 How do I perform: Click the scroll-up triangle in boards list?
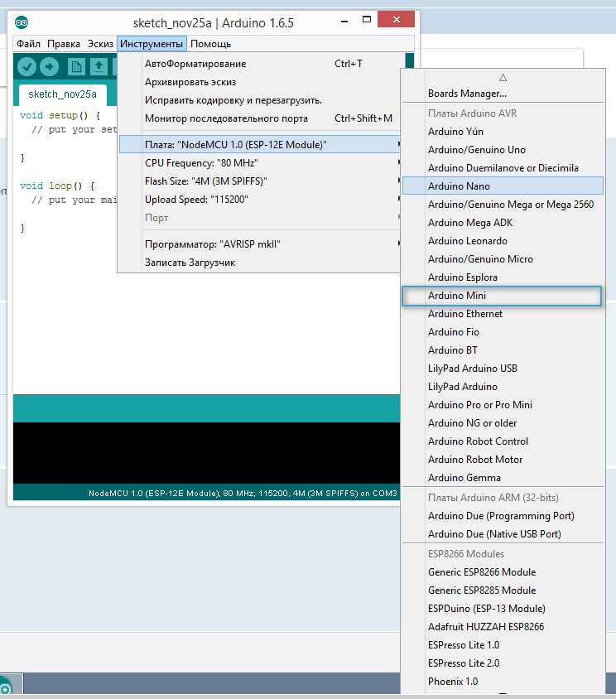pos(503,78)
